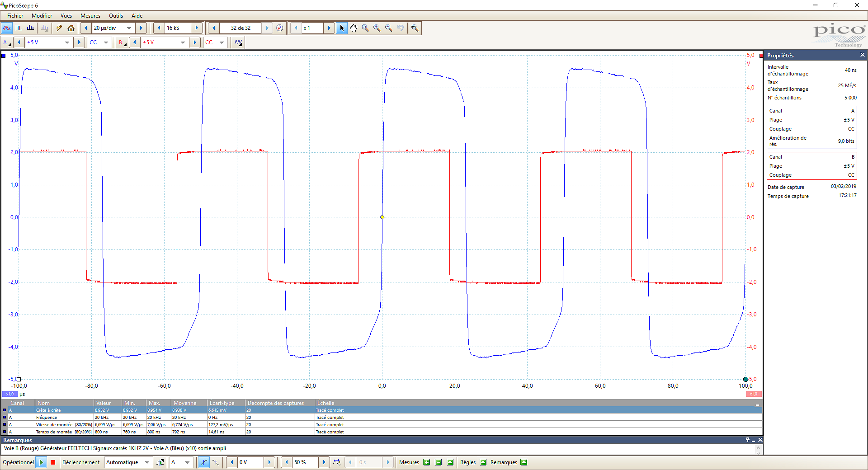Select the arrow pointer tool
This screenshot has width=868, height=470.
click(342, 28)
